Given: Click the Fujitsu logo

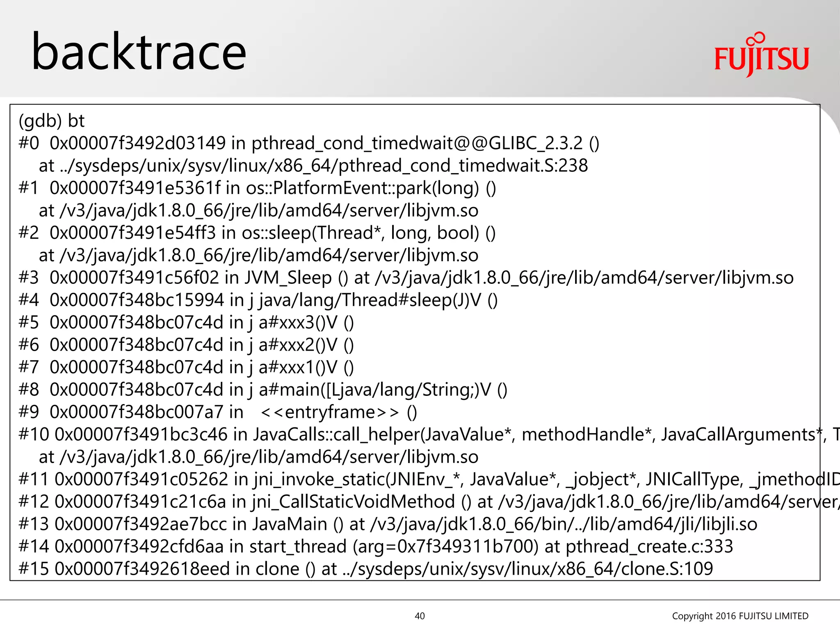Looking at the screenshot, I should (x=761, y=54).
